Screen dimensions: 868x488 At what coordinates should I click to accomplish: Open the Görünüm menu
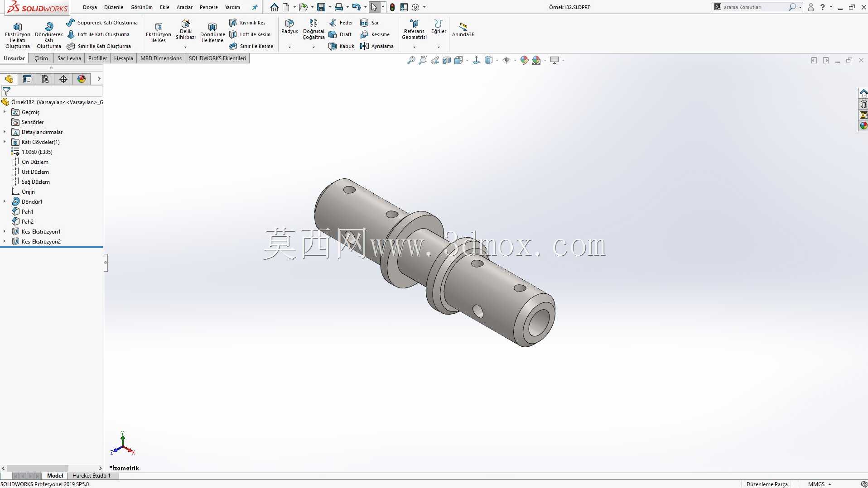[141, 7]
